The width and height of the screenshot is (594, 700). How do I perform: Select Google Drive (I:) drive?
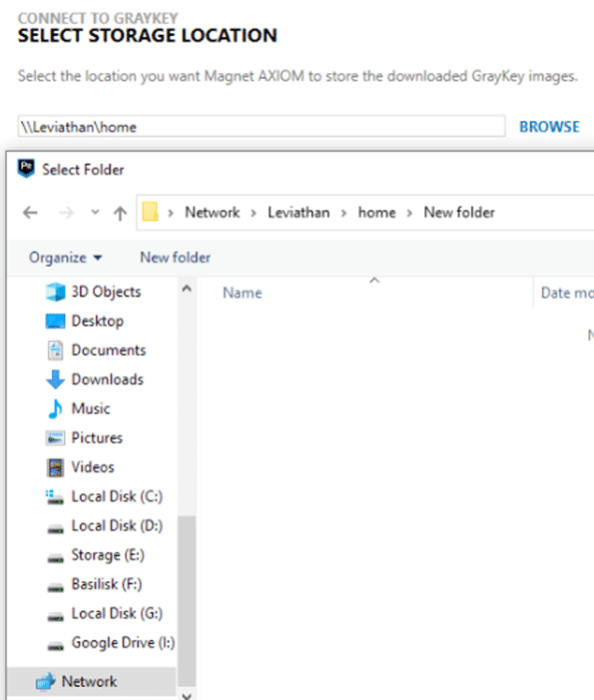coord(123,643)
